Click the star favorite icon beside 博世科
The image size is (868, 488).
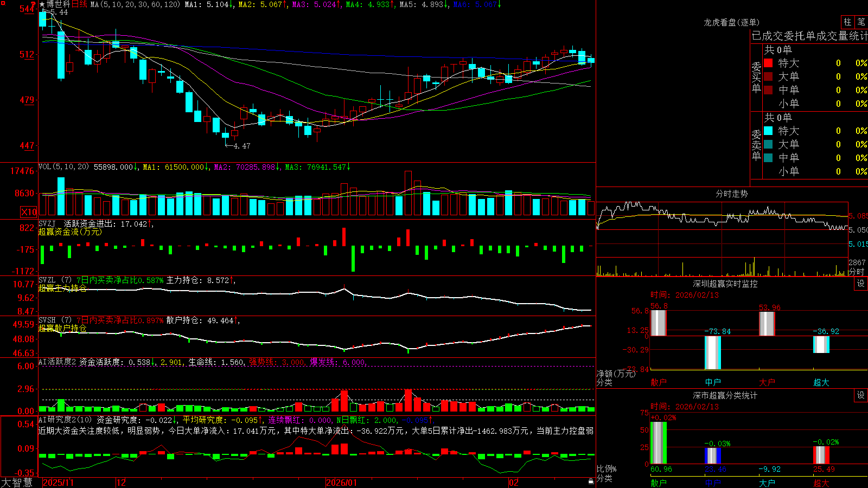tap(42, 4)
